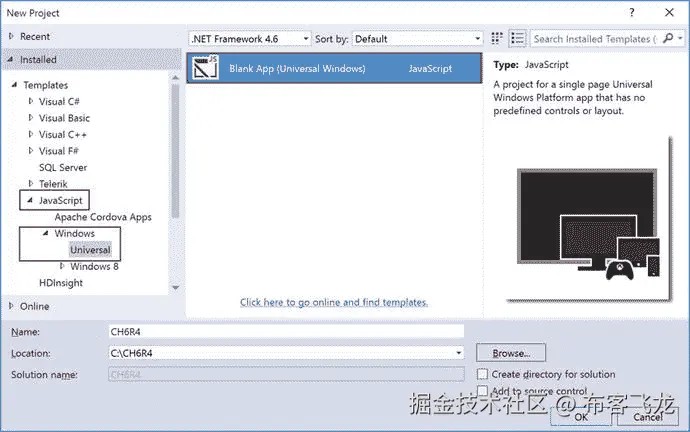This screenshot has height=432, width=690.
Task: Open .NET Framework 4.6 dropdown
Action: (x=250, y=39)
